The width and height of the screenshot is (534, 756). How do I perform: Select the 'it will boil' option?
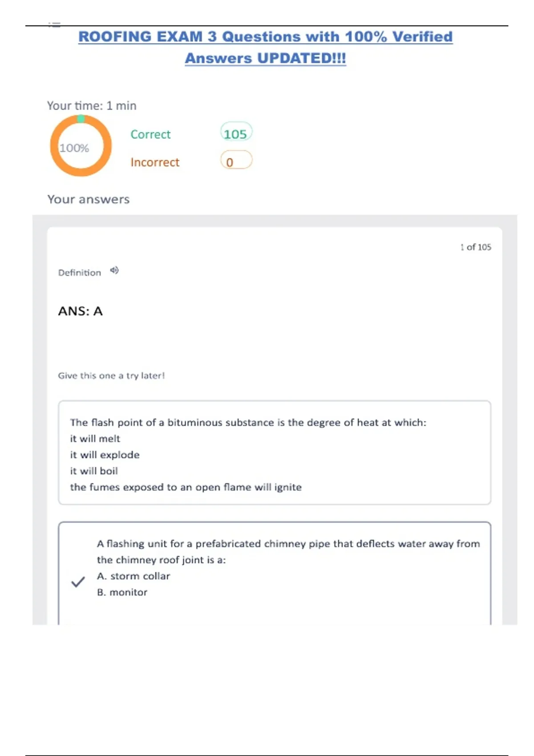[x=94, y=471]
